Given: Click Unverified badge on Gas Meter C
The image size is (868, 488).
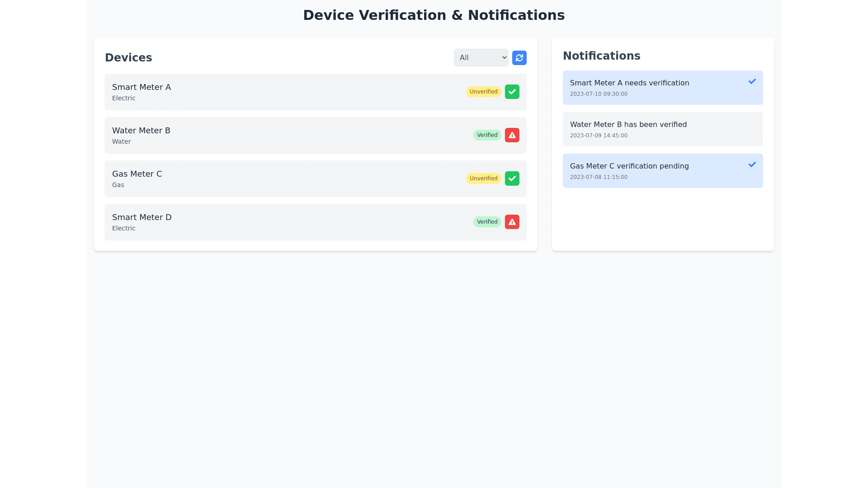Looking at the screenshot, I should [483, 178].
